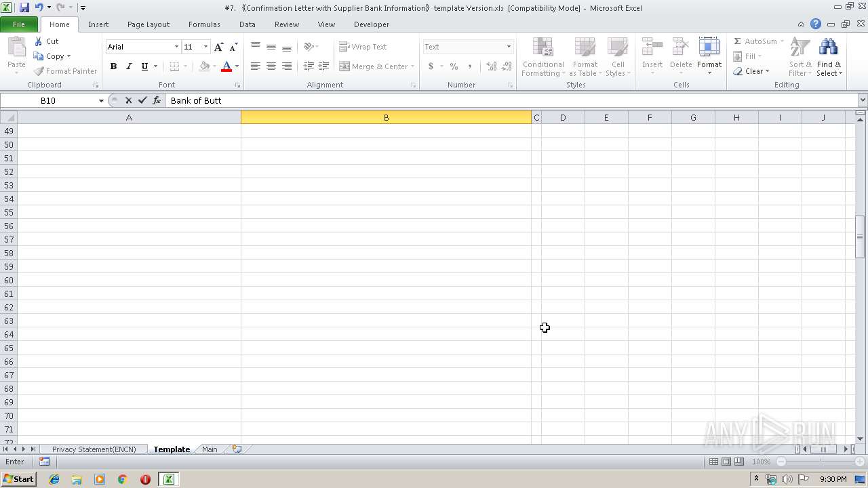Click the zoom slider in status bar

(x=821, y=462)
